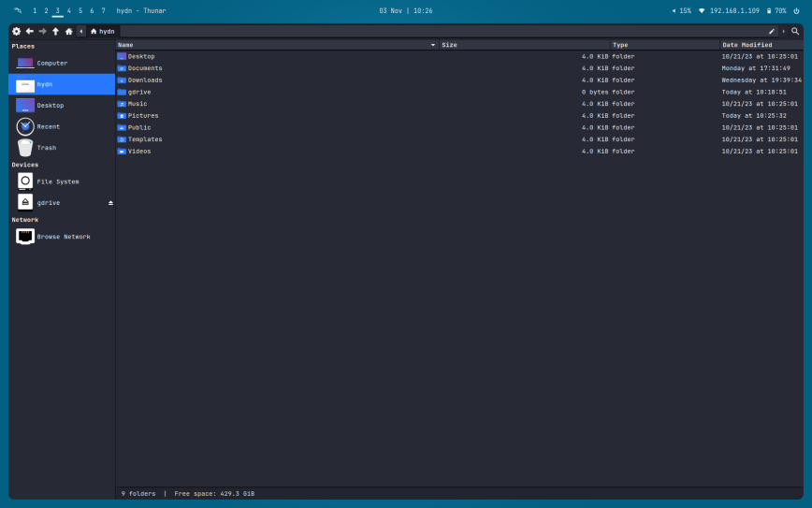Open Recent in Places sidebar
812x508 pixels.
tap(62, 127)
